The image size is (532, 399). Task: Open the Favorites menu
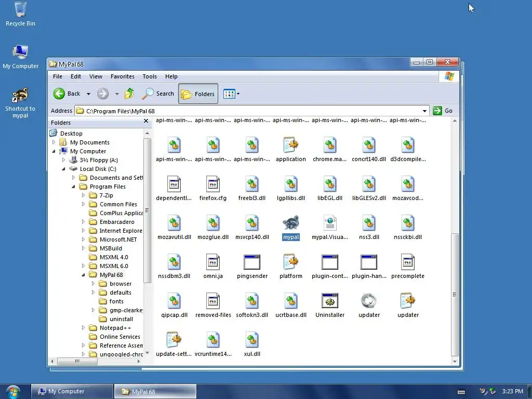click(123, 76)
